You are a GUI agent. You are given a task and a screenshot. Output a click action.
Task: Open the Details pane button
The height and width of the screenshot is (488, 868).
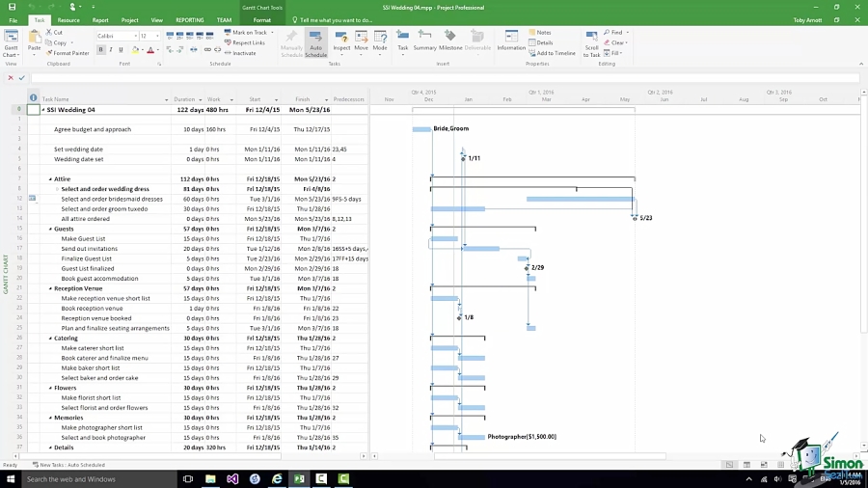(540, 42)
